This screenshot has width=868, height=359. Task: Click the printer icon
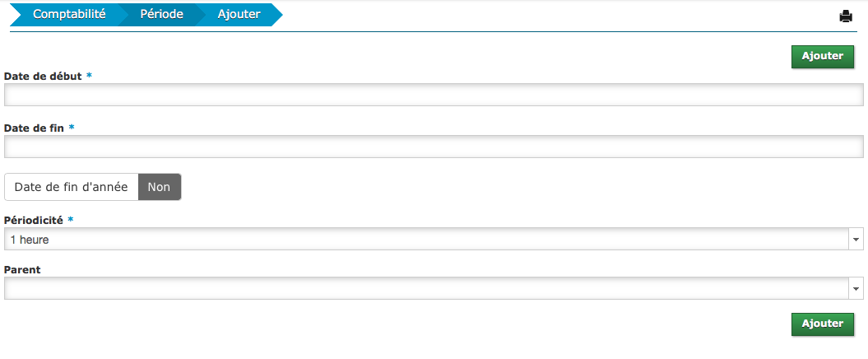pyautogui.click(x=846, y=16)
